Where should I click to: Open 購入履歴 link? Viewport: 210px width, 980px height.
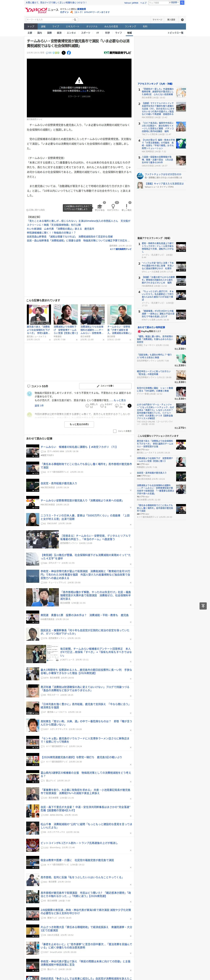click(x=171, y=20)
